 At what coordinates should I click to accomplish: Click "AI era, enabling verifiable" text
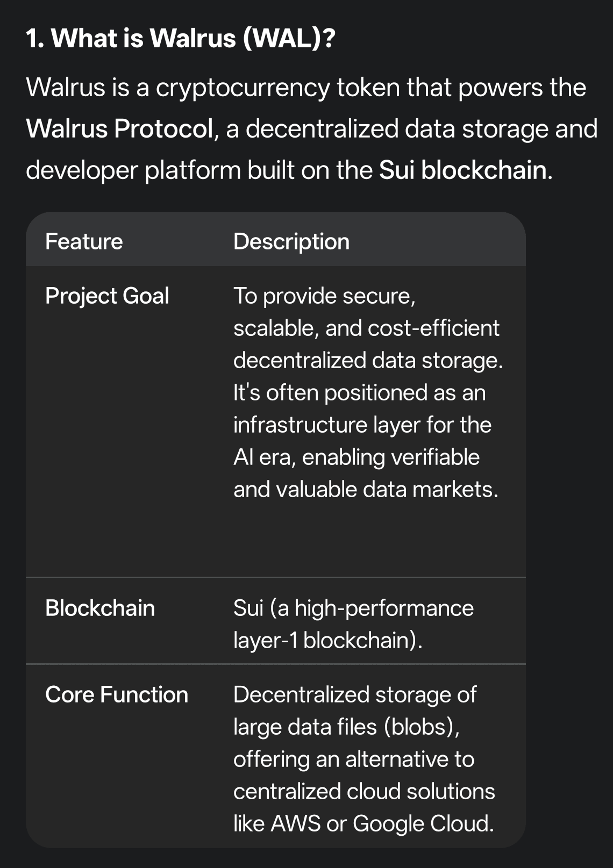point(356,457)
